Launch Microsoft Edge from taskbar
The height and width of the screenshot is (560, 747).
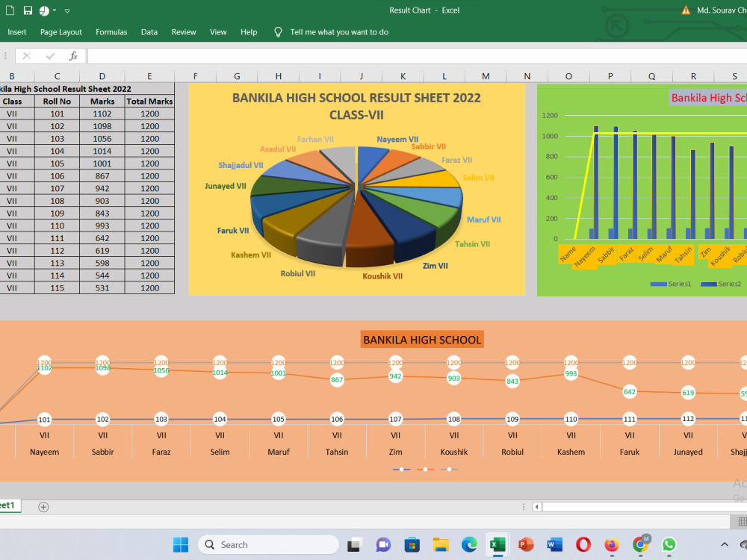pyautogui.click(x=469, y=544)
